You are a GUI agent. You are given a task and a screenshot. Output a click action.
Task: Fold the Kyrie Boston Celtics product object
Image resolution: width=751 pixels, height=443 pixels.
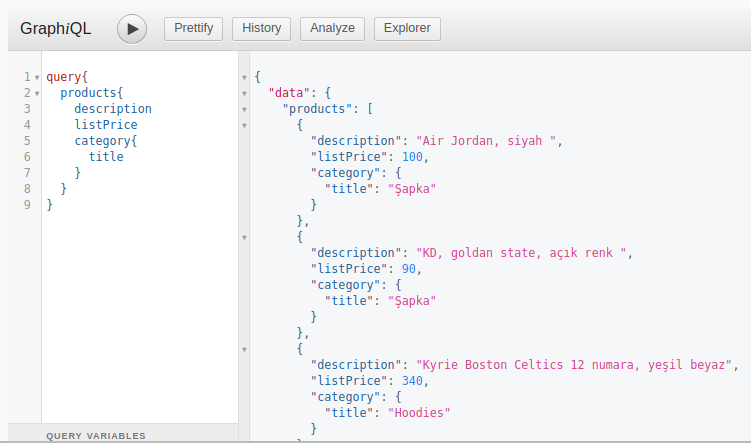click(x=244, y=349)
